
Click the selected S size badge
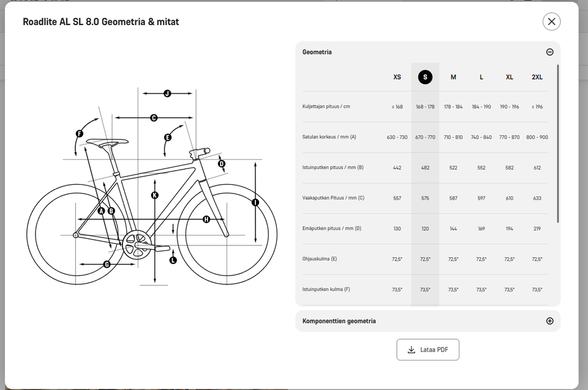click(x=425, y=77)
